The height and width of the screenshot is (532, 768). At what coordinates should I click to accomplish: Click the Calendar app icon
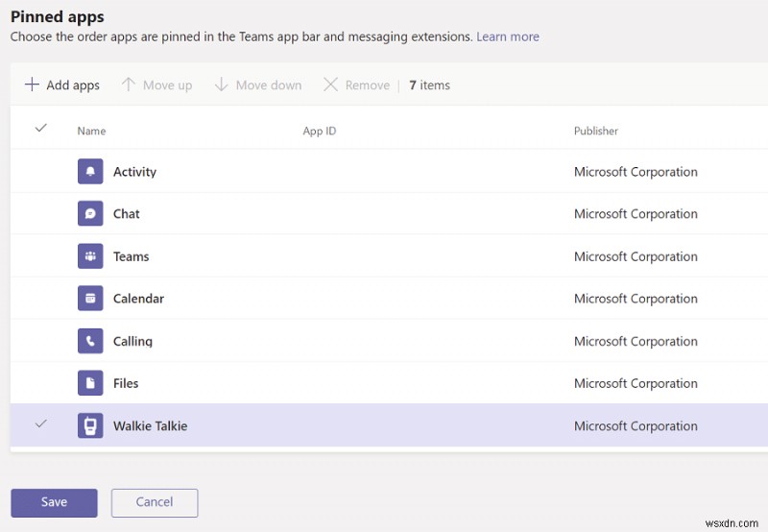[x=90, y=299]
